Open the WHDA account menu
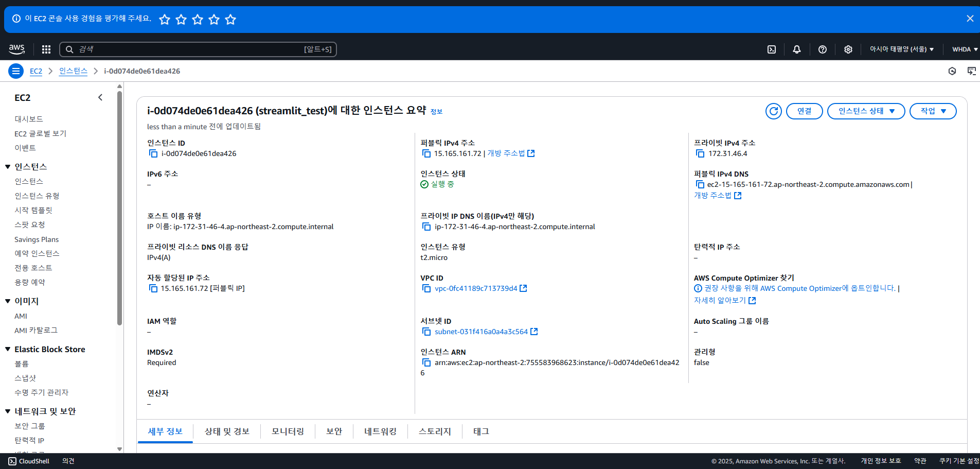Viewport: 980px width, 469px height. [965, 49]
